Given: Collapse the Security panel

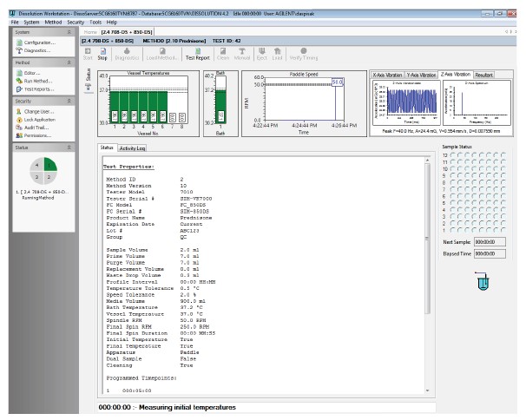Looking at the screenshot, I should pyautogui.click(x=69, y=101).
